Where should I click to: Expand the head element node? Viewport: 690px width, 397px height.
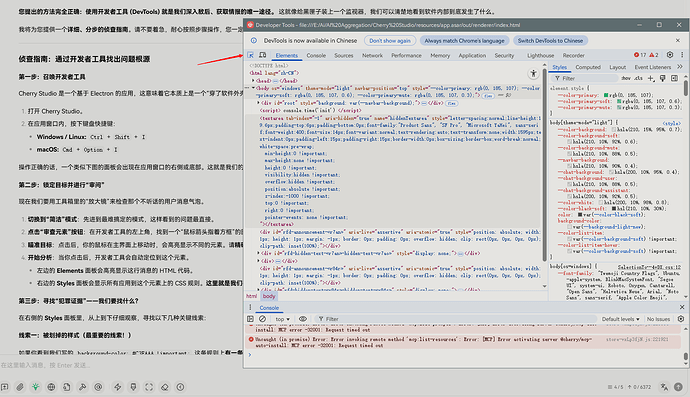253,81
